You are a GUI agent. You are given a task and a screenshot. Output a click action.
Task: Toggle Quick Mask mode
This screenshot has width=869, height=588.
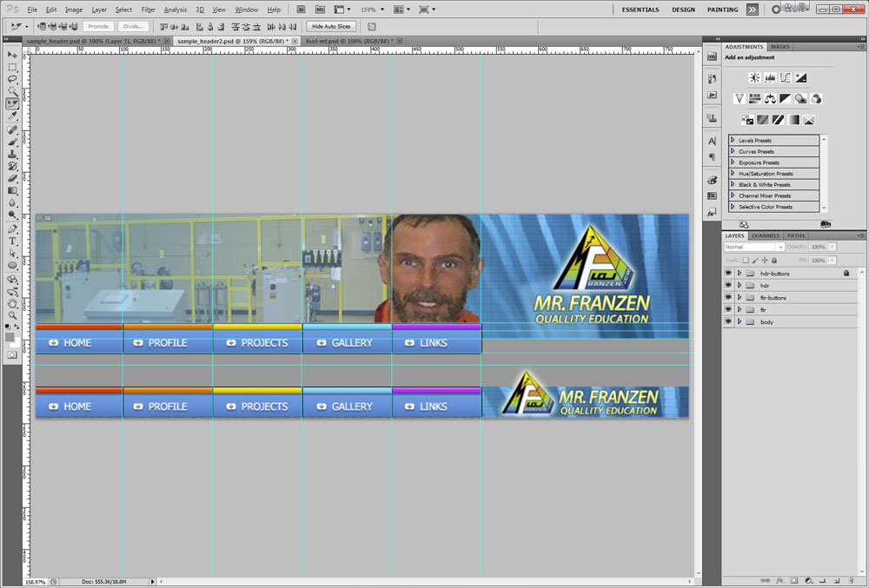[x=12, y=355]
